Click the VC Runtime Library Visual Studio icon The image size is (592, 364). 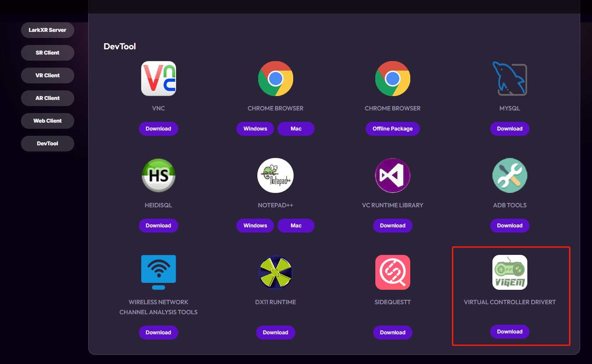[393, 175]
